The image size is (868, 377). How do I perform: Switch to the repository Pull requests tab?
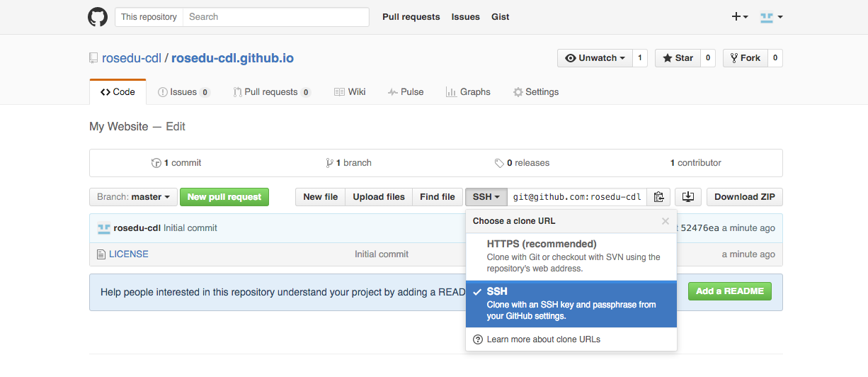(x=272, y=92)
